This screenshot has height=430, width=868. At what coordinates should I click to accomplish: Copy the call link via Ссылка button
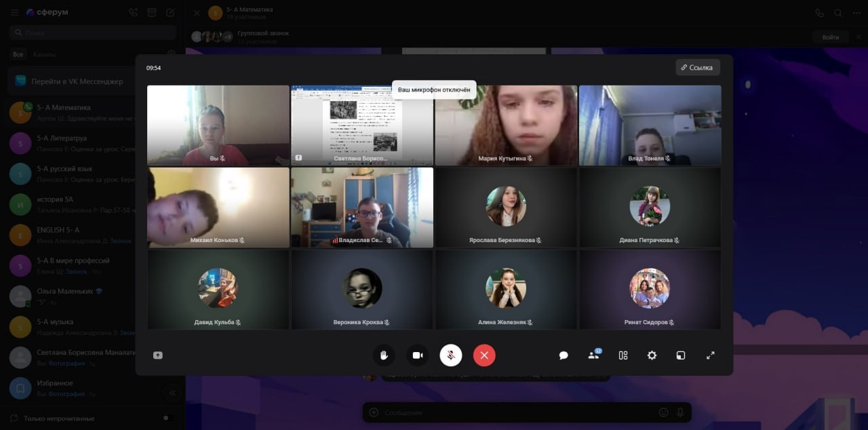pos(698,68)
